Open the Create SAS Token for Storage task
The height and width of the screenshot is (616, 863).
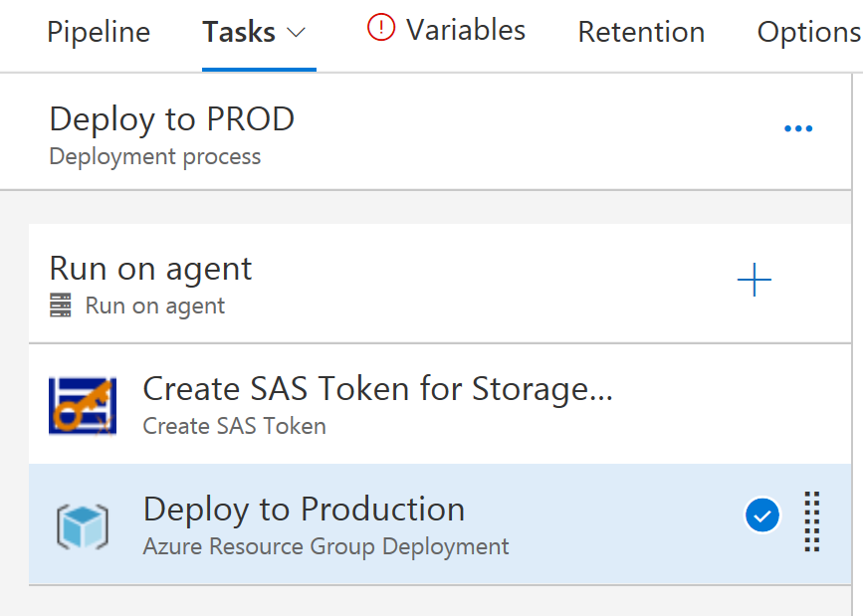click(x=377, y=389)
